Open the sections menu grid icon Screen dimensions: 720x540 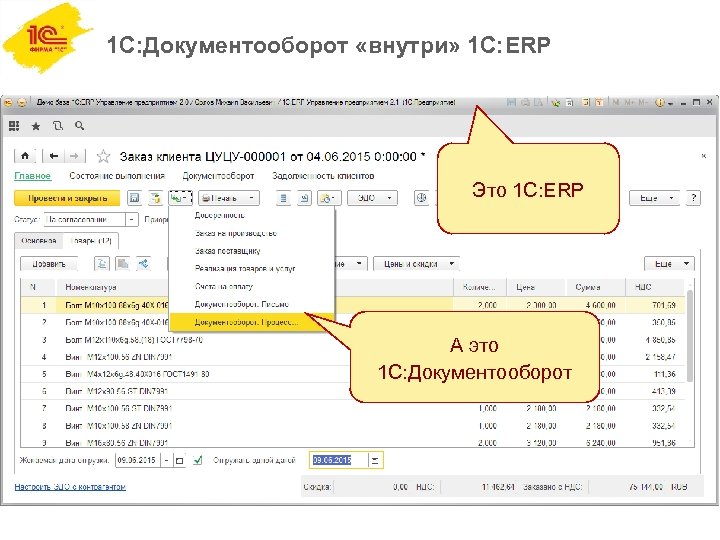click(x=14, y=126)
